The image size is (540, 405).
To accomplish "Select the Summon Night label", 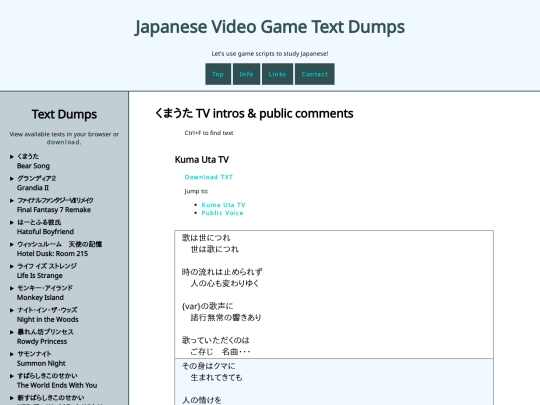I will coord(41,363).
